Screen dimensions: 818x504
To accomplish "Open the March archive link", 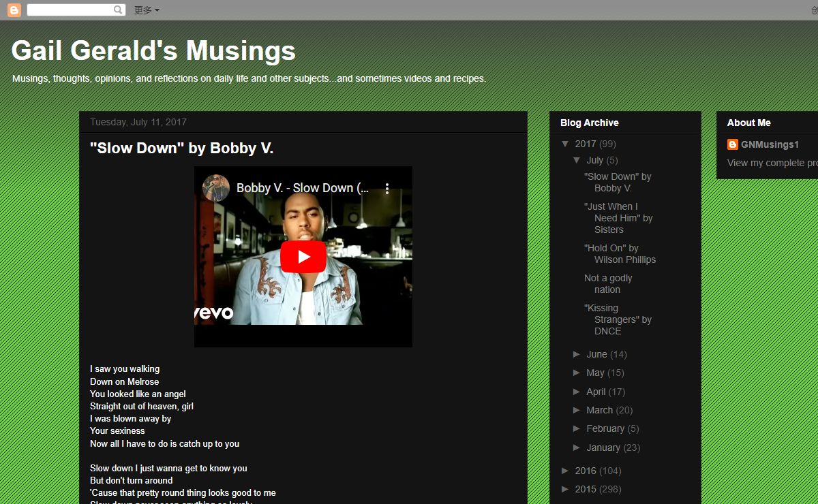I will pyautogui.click(x=599, y=410).
